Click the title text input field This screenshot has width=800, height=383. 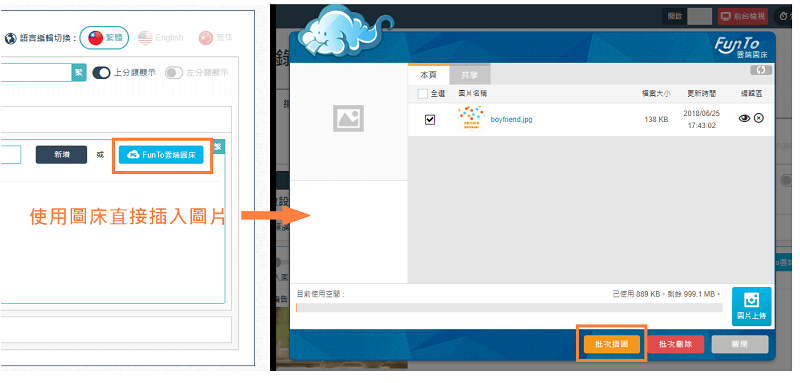click(36, 72)
